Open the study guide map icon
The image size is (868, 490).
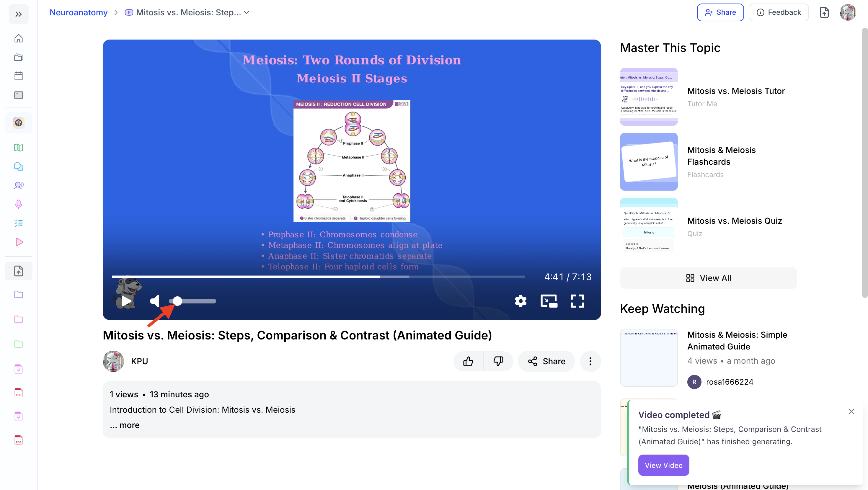[19, 148]
